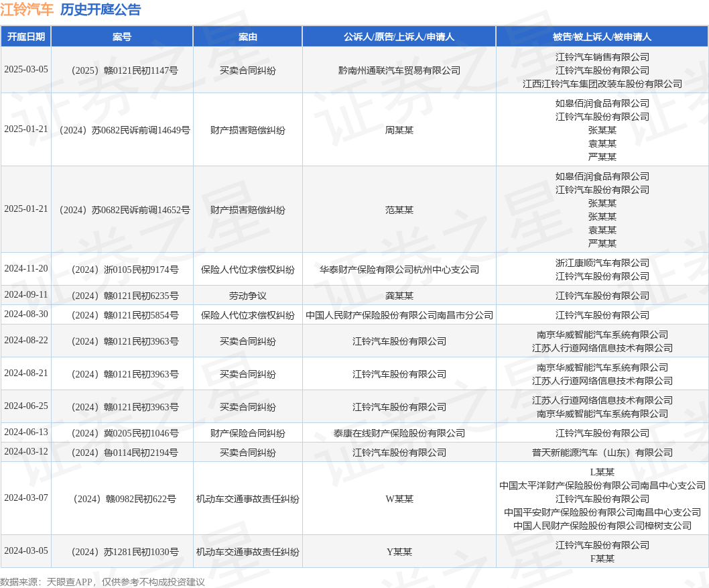Click date cell 2024-03-07
The width and height of the screenshot is (709, 588).
pos(25,498)
